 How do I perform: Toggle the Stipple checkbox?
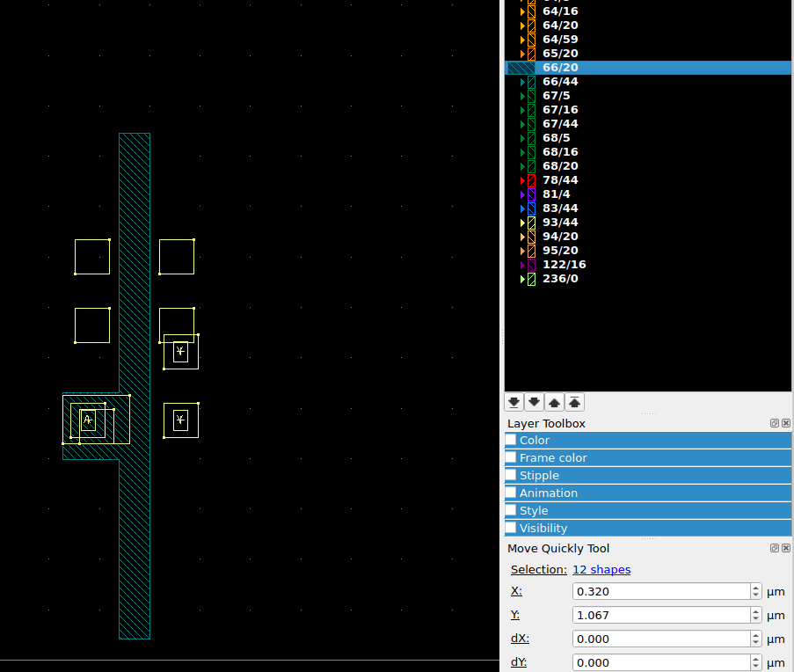511,475
